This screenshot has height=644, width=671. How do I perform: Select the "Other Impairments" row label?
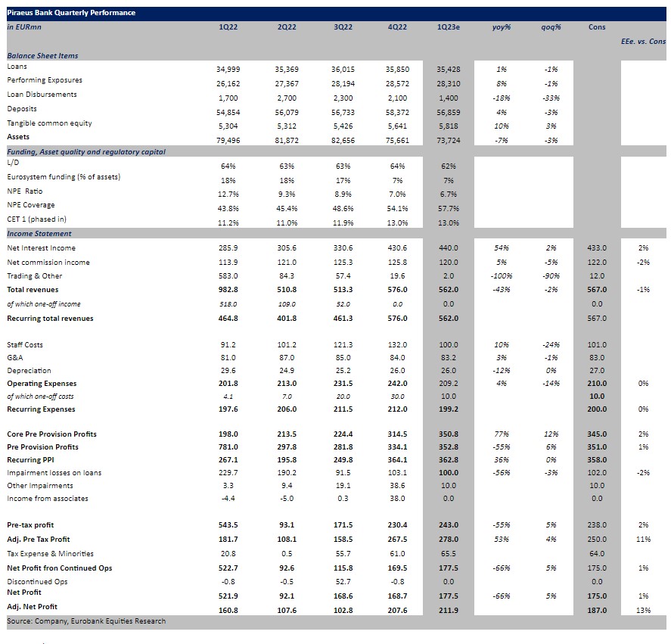[40, 486]
